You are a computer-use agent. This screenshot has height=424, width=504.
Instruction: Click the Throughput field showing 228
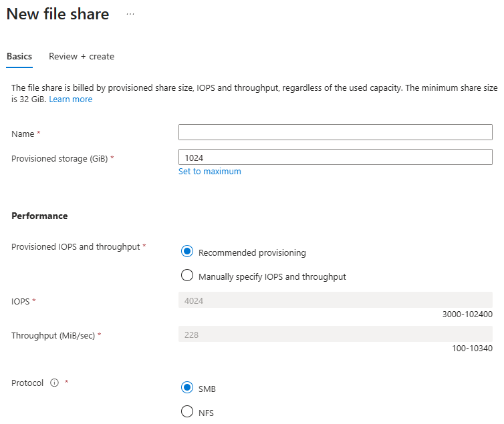tap(335, 335)
